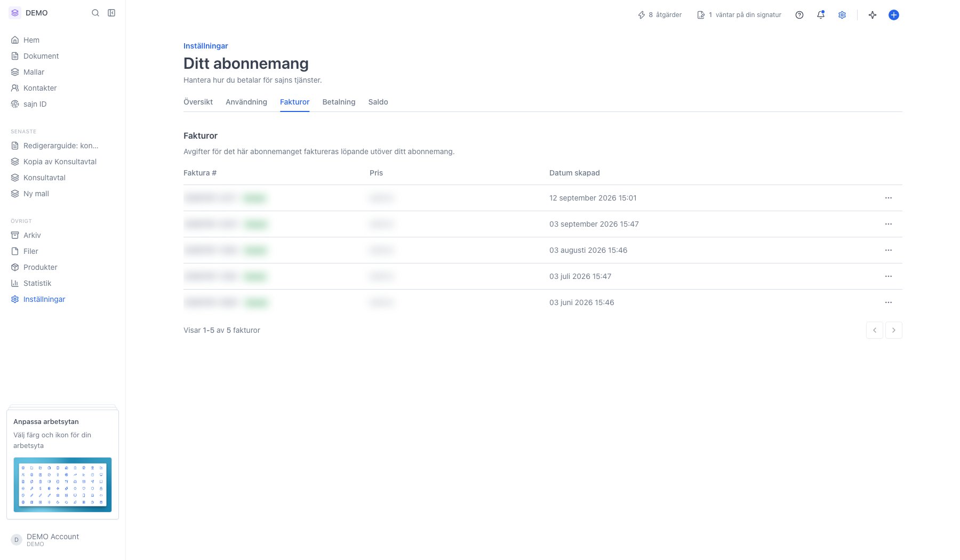Click the gear icon in top bar
960x560 pixels.
(x=842, y=15)
